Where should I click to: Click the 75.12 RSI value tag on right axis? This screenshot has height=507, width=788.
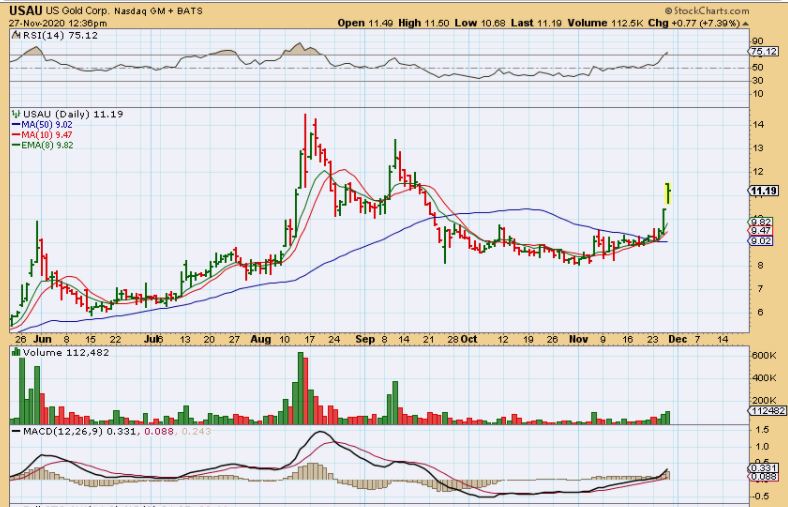[764, 51]
